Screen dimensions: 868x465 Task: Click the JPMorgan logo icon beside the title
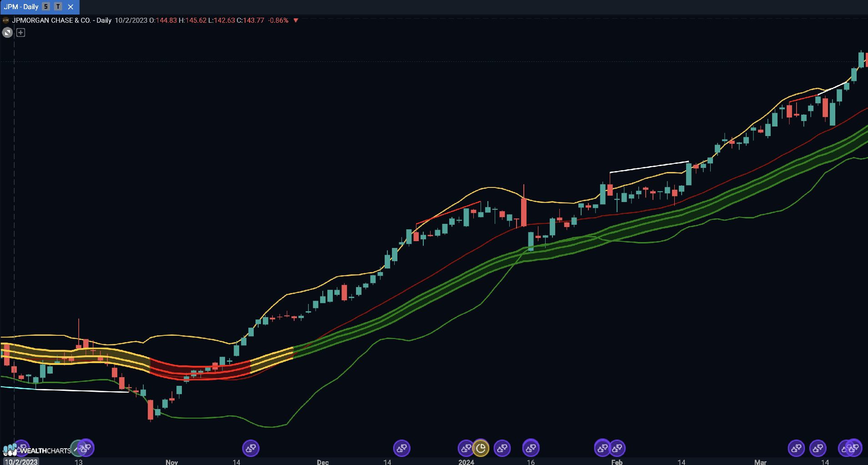click(6, 20)
